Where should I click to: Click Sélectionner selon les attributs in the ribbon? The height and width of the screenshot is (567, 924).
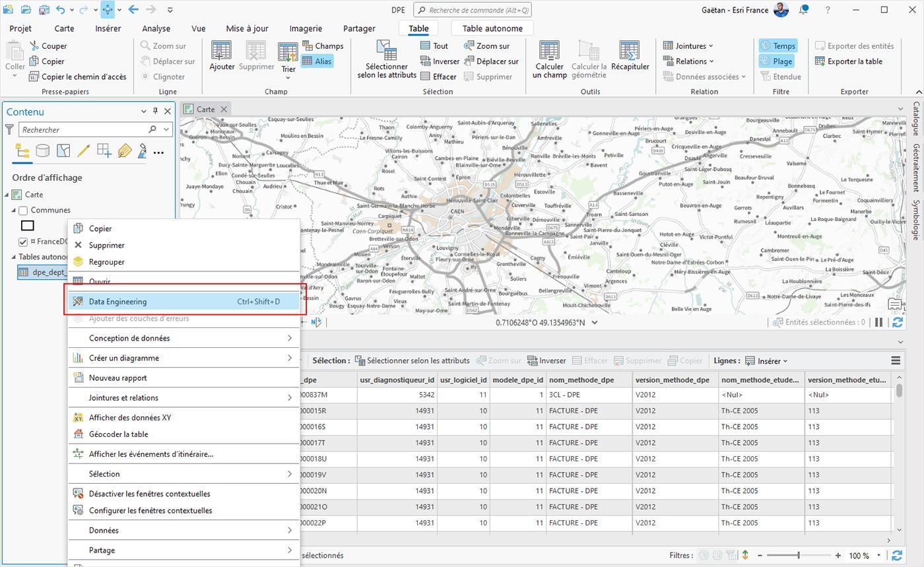tap(387, 59)
